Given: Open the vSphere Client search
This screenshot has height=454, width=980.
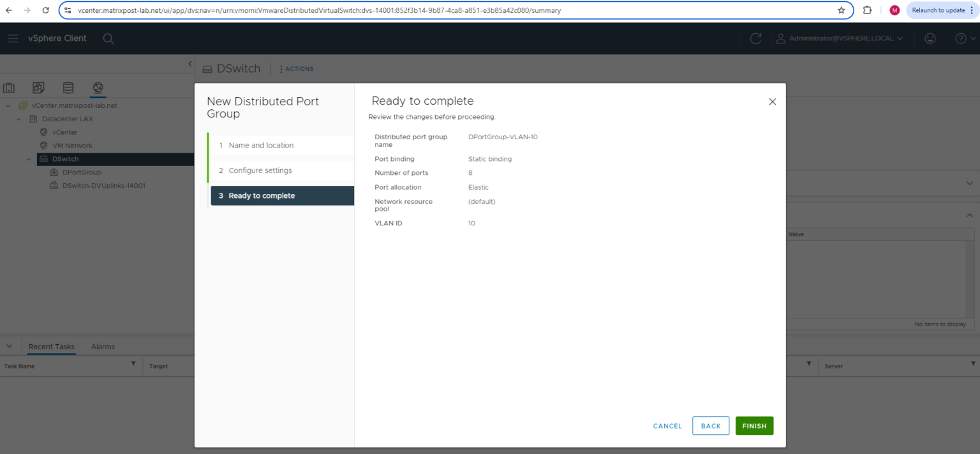Looking at the screenshot, I should pos(108,38).
